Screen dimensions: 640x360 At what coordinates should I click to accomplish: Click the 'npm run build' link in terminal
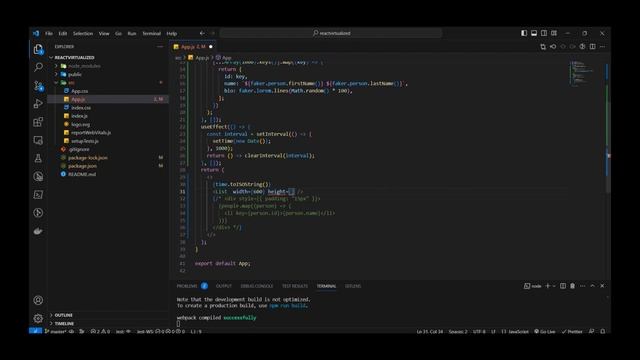[x=288, y=305]
